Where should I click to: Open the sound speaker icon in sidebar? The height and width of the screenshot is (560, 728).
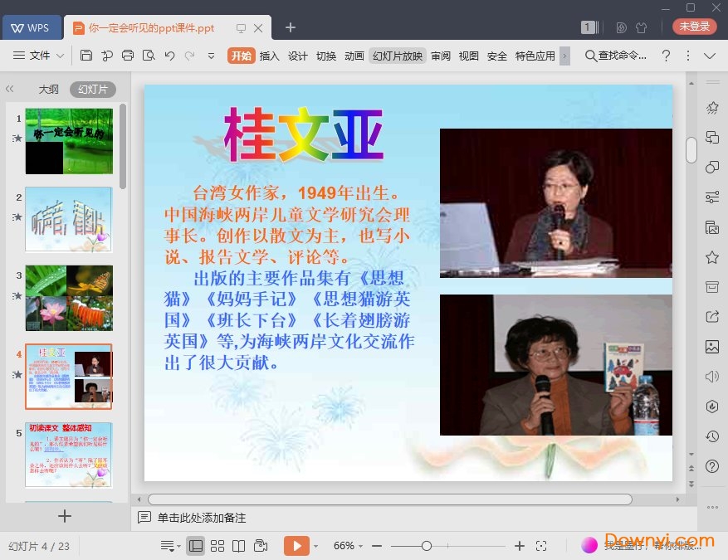click(712, 377)
